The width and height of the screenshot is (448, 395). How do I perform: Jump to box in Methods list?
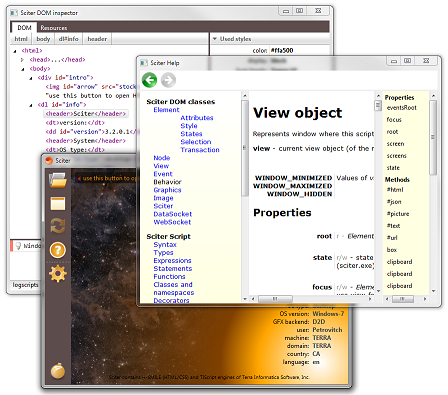pos(392,250)
